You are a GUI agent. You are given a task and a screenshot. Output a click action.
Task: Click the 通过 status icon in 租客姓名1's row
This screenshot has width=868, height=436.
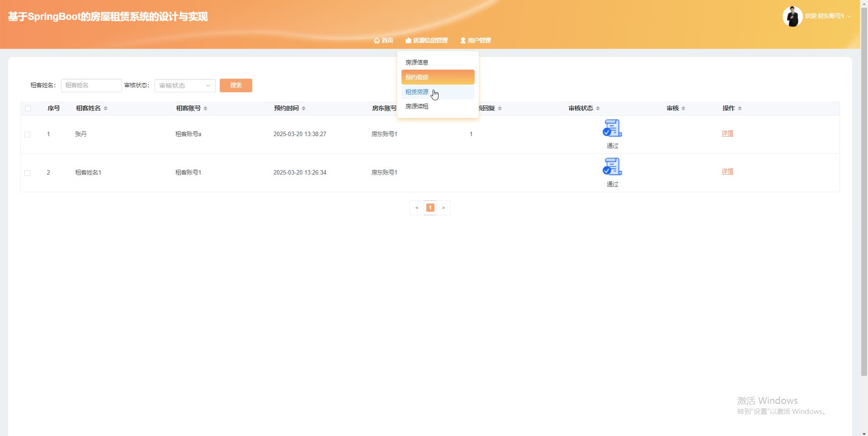coord(612,167)
